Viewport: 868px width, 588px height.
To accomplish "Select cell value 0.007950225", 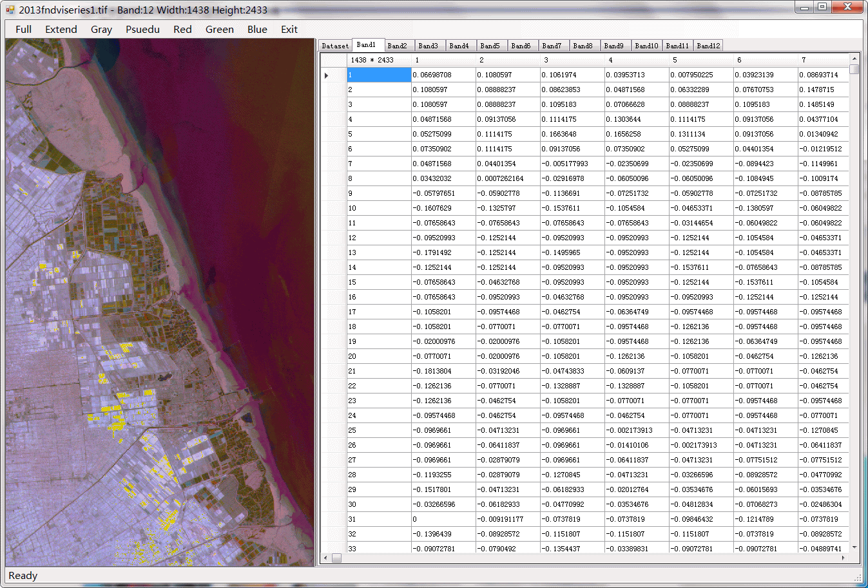I will click(701, 75).
